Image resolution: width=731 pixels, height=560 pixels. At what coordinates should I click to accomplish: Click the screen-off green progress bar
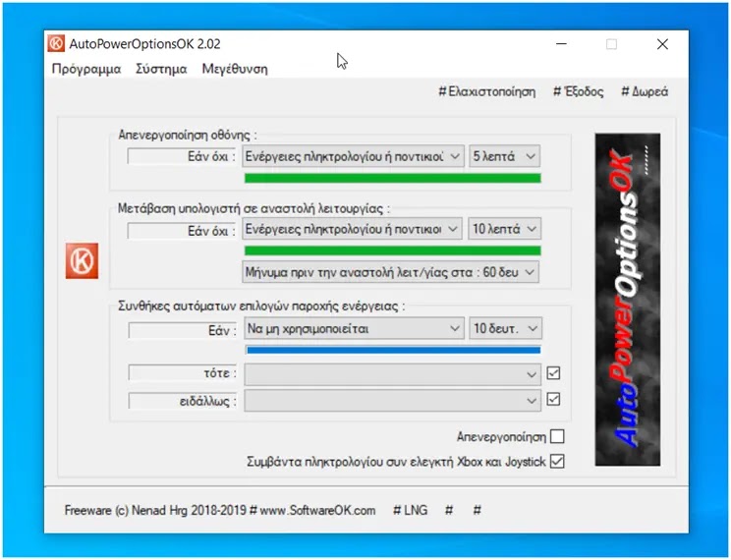(393, 178)
